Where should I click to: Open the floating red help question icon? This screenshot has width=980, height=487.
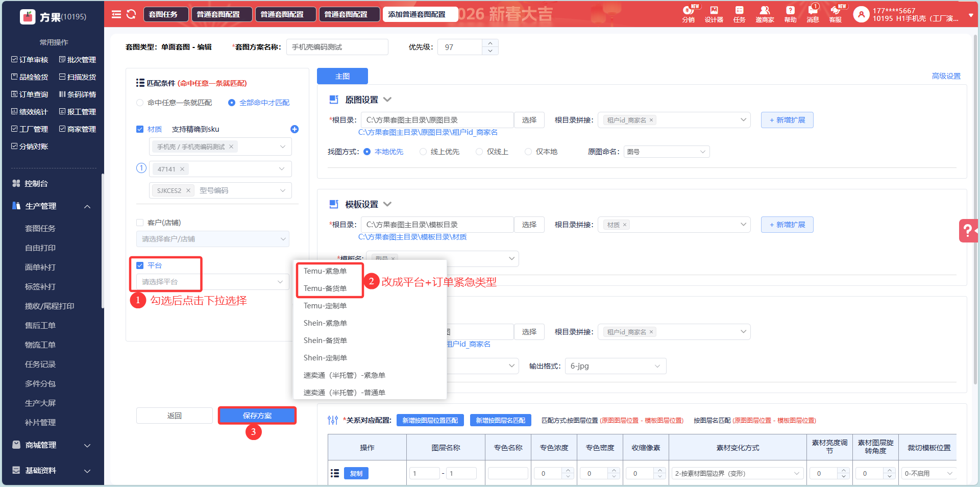968,231
